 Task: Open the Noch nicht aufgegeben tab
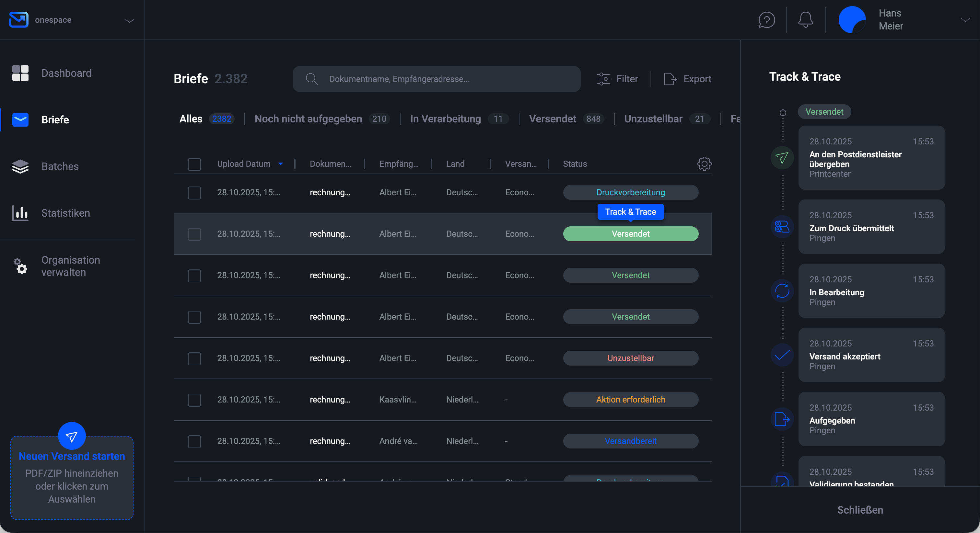click(x=308, y=119)
